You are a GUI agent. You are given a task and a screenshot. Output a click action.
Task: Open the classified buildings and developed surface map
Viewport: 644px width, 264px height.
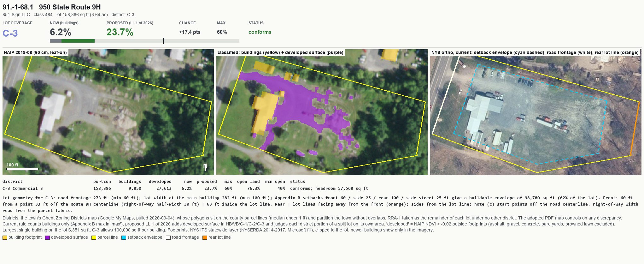tap(322, 112)
